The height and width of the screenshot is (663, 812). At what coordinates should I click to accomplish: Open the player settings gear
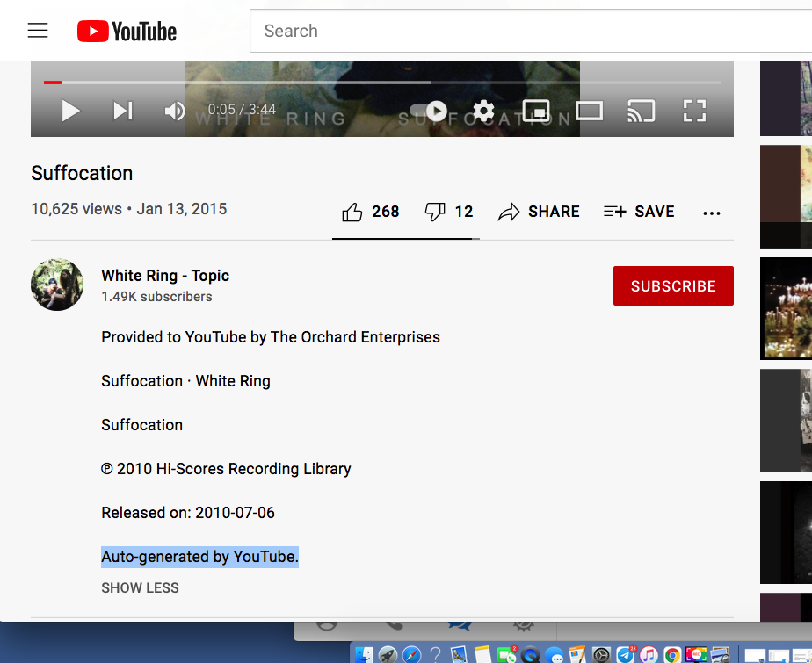pos(483,111)
